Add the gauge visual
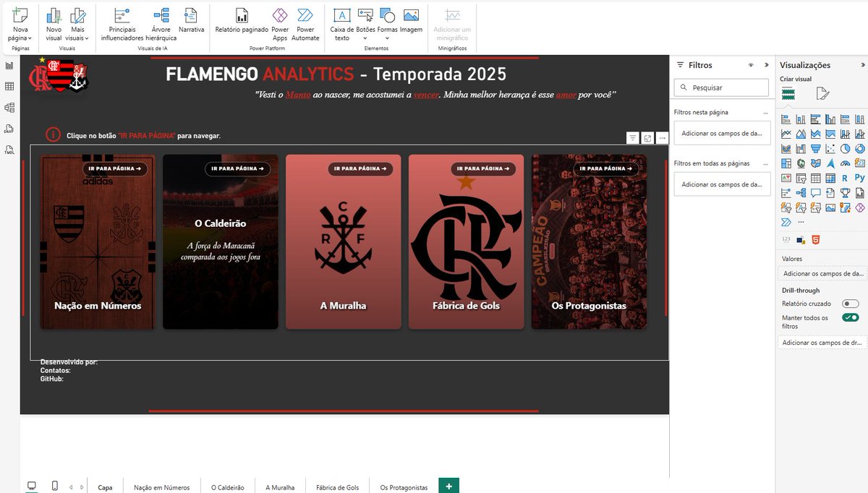 [x=845, y=163]
